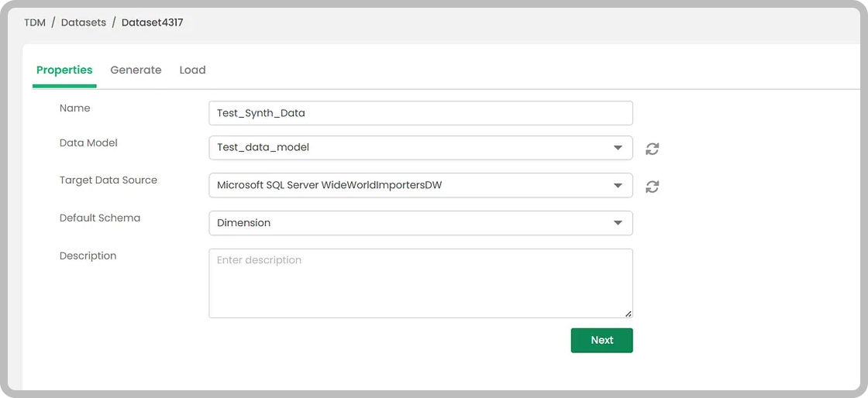The height and width of the screenshot is (398, 868).
Task: Open the Data Model dropdown
Action: point(421,148)
